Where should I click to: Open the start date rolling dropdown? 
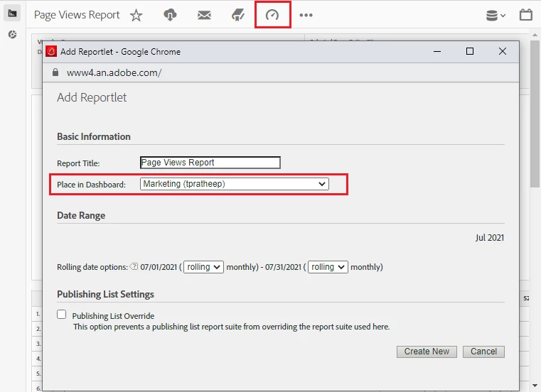(x=203, y=267)
